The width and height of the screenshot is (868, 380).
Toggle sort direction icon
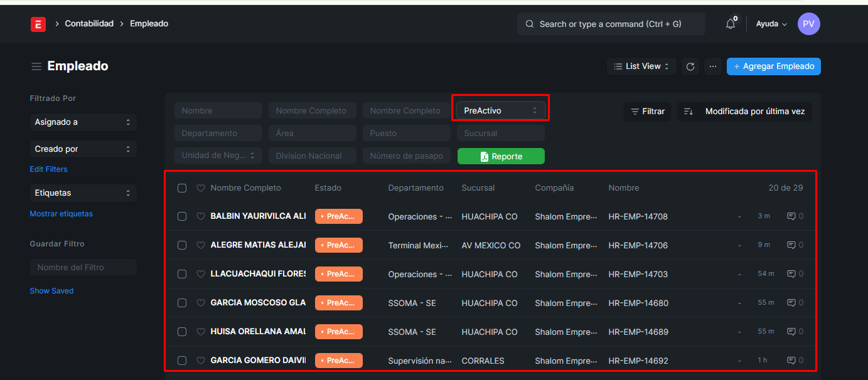coord(688,112)
